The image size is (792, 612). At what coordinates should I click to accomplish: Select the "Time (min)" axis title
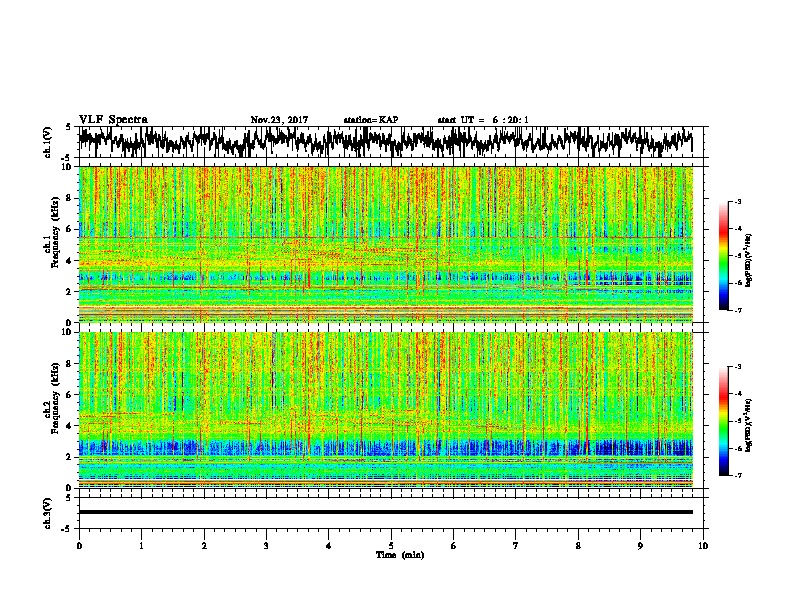tap(400, 555)
